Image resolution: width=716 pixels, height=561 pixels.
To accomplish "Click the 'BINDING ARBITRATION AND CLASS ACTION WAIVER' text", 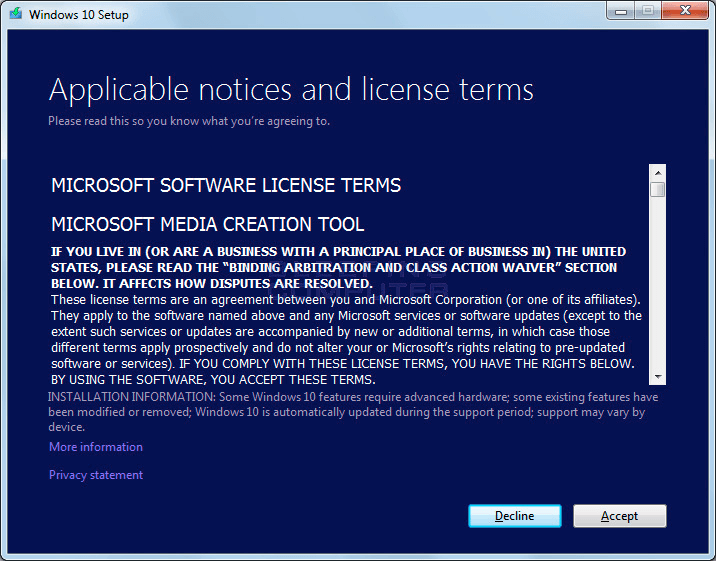I will 392,267.
